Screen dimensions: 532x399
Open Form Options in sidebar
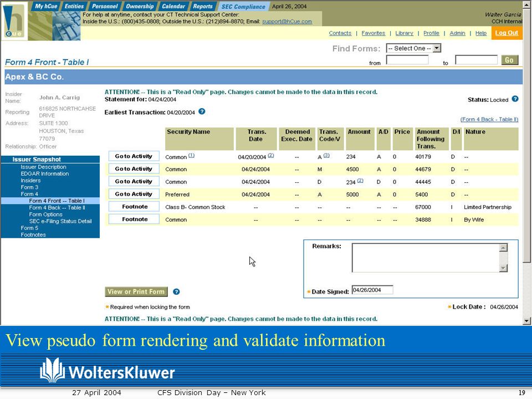[x=46, y=214]
